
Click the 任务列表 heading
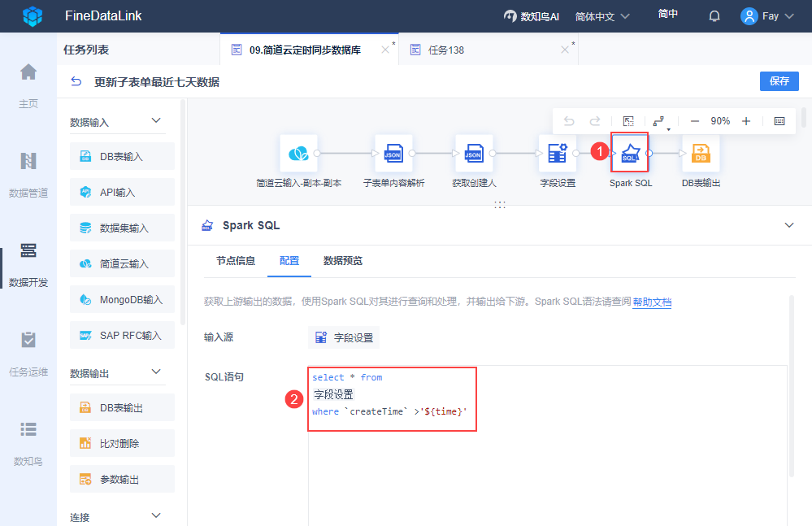point(86,50)
